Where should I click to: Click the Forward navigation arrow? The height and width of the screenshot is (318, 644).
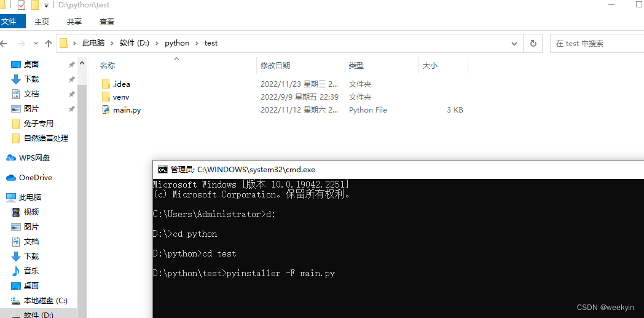coord(22,43)
